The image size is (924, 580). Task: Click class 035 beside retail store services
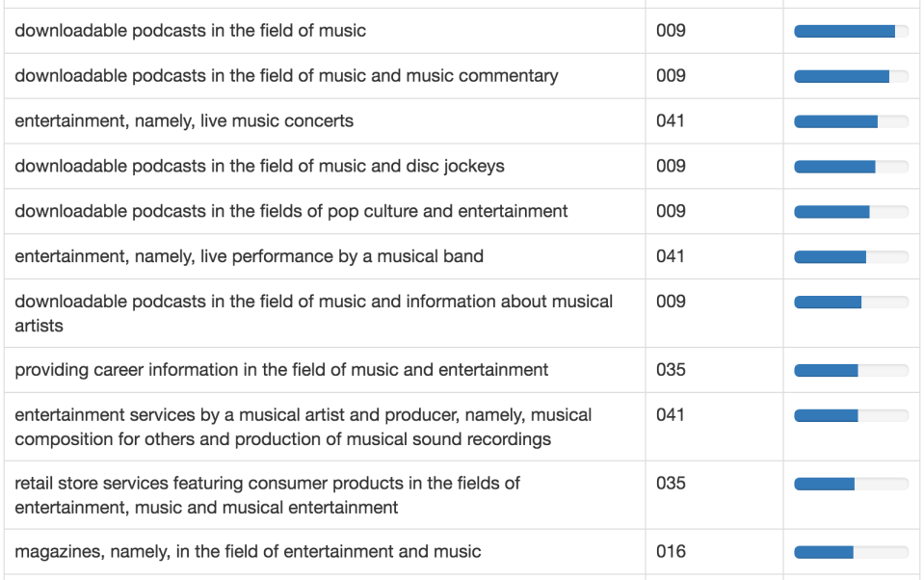(671, 484)
